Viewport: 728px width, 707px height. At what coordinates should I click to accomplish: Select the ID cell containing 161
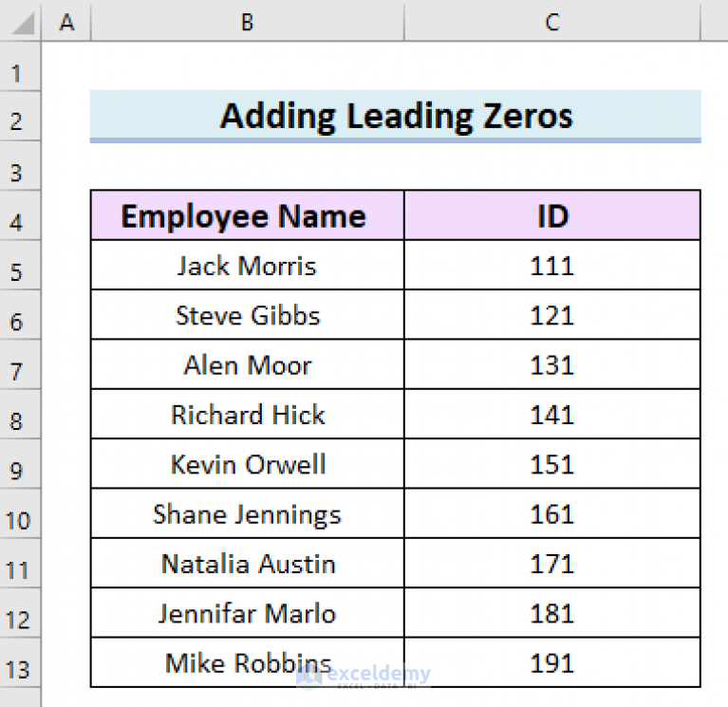tap(552, 513)
